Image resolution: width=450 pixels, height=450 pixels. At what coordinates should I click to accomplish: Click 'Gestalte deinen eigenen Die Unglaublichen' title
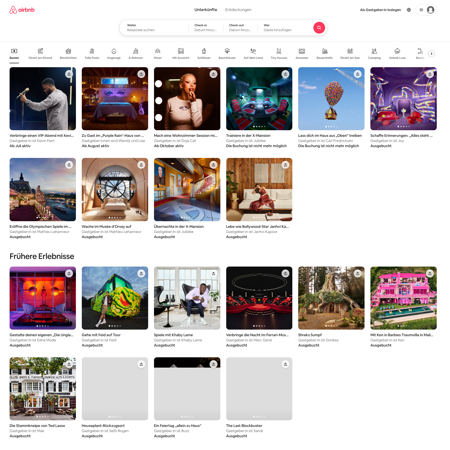[x=41, y=335]
